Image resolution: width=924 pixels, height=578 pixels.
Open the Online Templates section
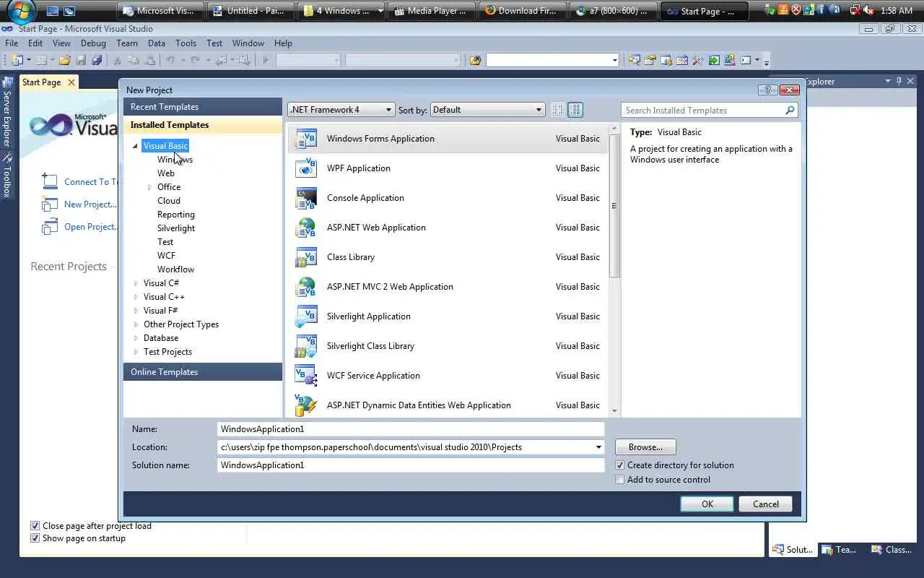click(x=203, y=372)
